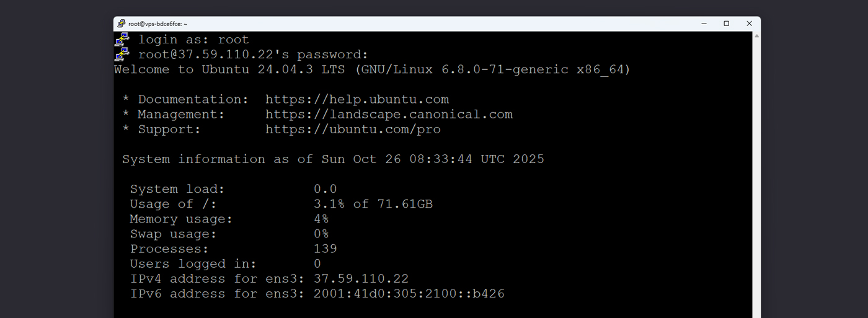Click the 'root@37.59.110.22's password:' prompt text
The image size is (868, 318).
(x=253, y=55)
